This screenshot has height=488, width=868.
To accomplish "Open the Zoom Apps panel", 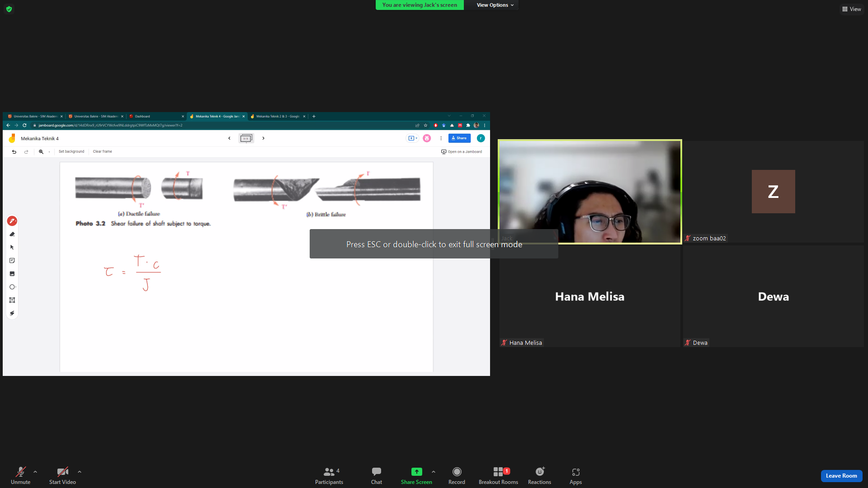I will [576, 475].
